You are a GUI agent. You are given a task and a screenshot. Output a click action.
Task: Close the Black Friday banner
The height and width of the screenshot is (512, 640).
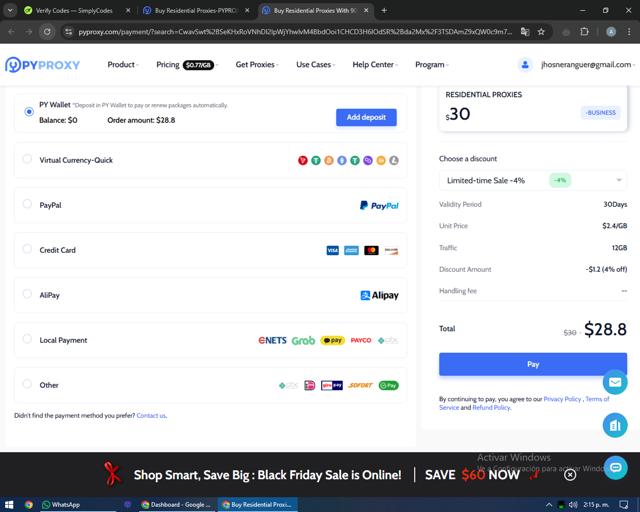pos(570,474)
